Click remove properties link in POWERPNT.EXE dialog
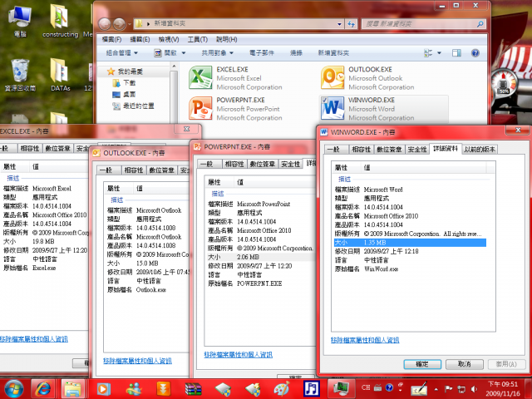Image resolution: width=532 pixels, height=399 pixels. (239, 355)
